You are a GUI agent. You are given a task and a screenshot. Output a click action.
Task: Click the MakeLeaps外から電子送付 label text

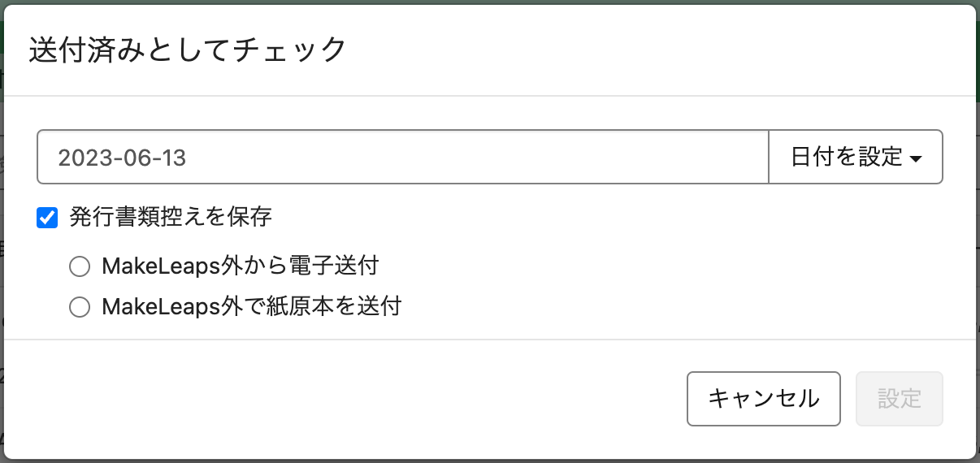(x=241, y=266)
